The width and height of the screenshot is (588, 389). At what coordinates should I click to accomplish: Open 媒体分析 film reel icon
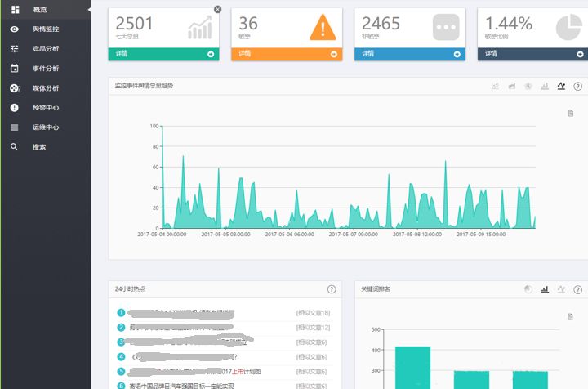14,88
